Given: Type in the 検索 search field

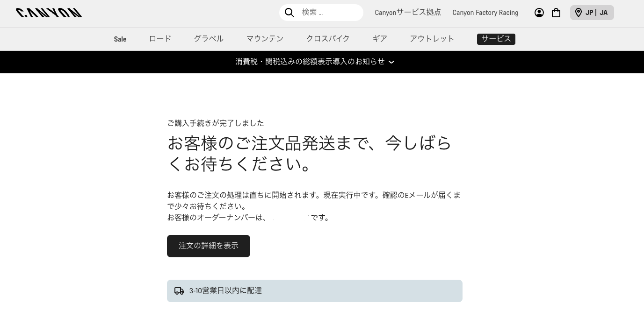Looking at the screenshot, I should pos(330,13).
